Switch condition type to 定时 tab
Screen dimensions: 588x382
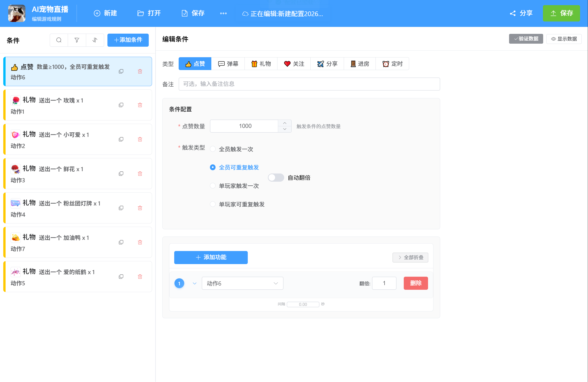tap(392, 64)
